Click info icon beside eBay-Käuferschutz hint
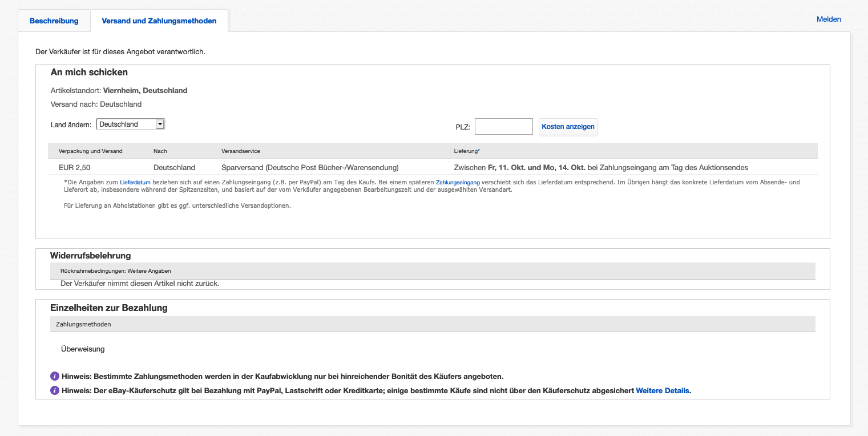 (x=55, y=391)
